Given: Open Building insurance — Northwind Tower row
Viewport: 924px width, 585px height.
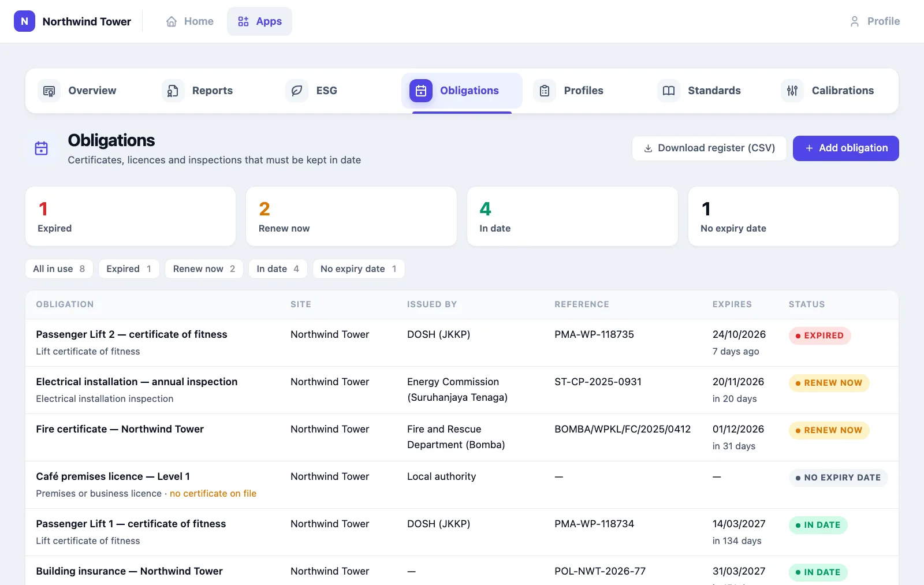Looking at the screenshot, I should [x=462, y=572].
